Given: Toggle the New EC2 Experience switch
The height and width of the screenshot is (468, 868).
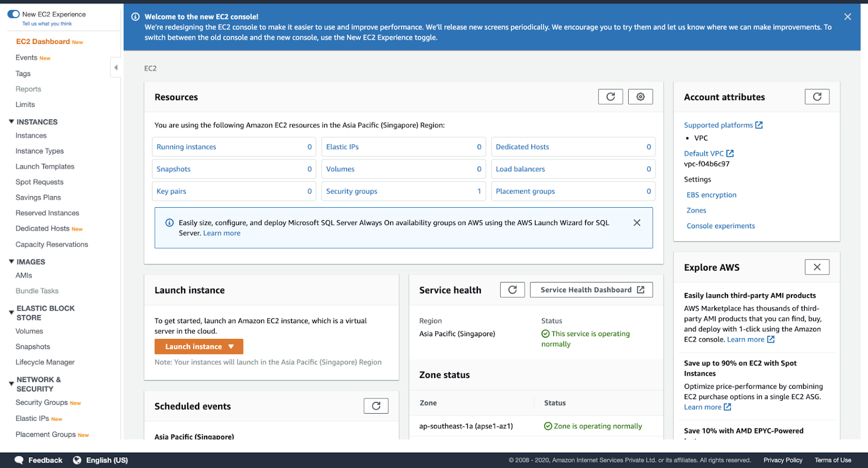Looking at the screenshot, I should point(14,14).
